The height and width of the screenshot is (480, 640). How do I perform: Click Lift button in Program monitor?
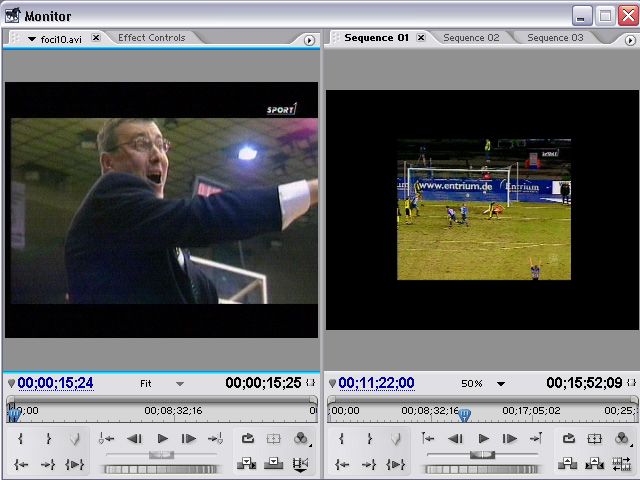tap(568, 463)
